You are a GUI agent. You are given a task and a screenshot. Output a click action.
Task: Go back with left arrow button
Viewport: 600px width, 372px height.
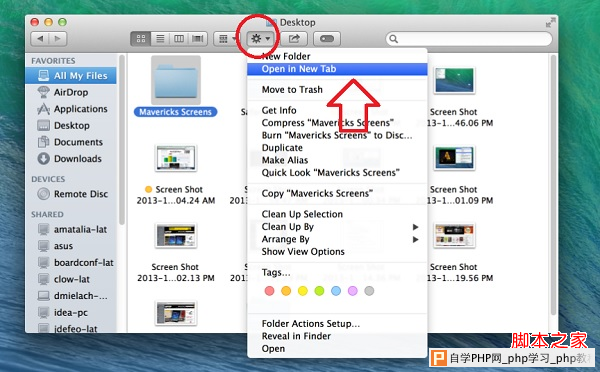40,39
